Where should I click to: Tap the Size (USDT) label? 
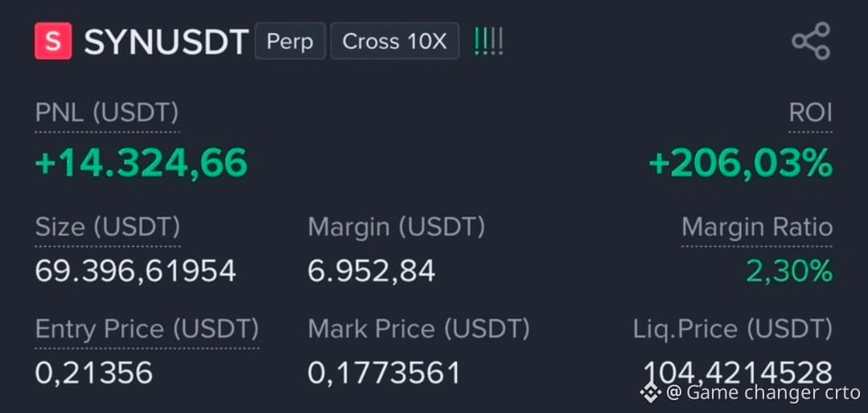pyautogui.click(x=107, y=227)
